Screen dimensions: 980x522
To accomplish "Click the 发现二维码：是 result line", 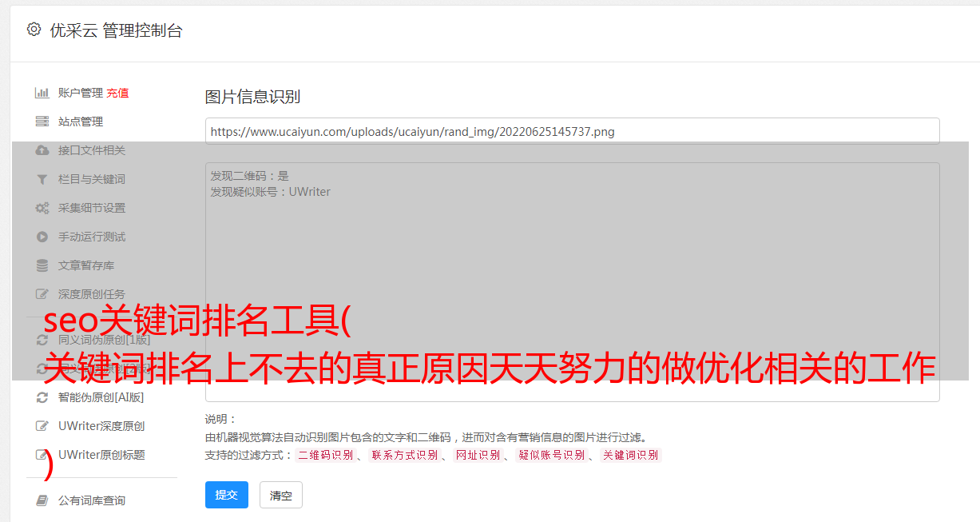I will click(249, 176).
